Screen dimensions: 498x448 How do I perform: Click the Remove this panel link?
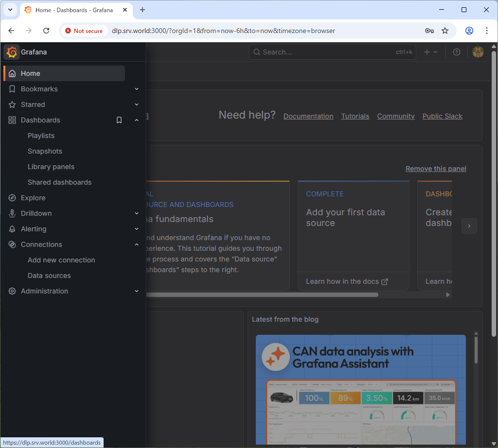coord(436,169)
